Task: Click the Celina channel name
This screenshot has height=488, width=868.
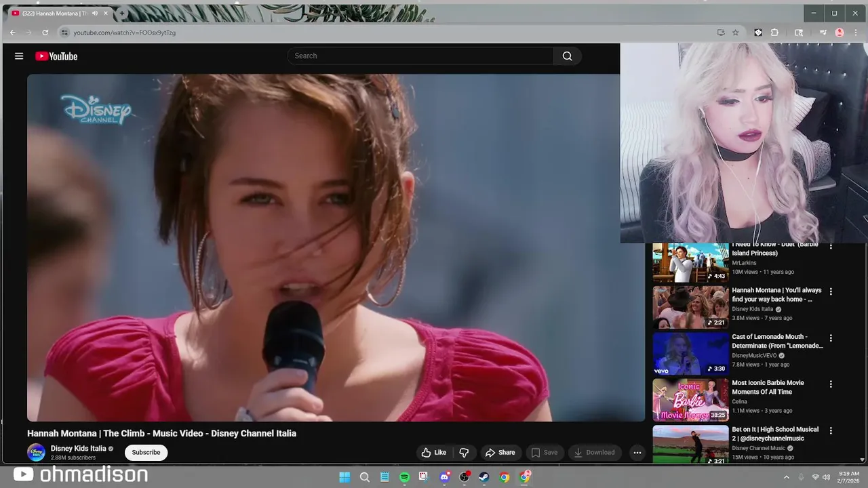Action: [x=739, y=401]
